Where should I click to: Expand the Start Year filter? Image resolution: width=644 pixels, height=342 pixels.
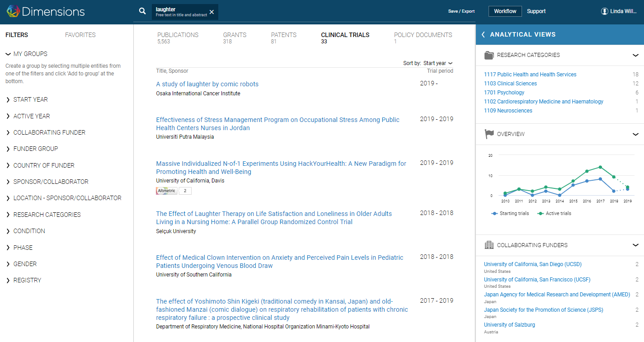[x=30, y=99]
